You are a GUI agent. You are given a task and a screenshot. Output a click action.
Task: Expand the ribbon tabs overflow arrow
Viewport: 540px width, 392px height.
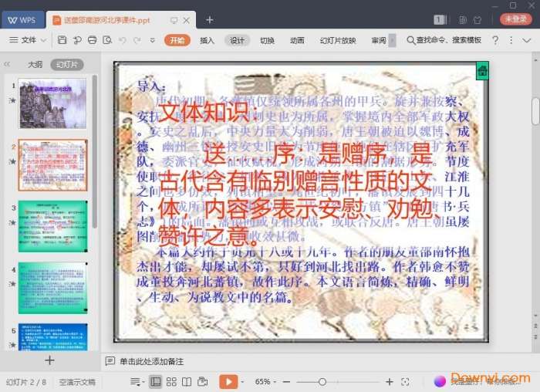[392, 40]
